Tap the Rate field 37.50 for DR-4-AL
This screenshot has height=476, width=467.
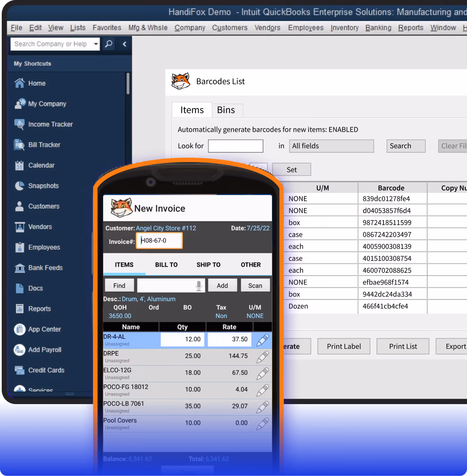[229, 339]
